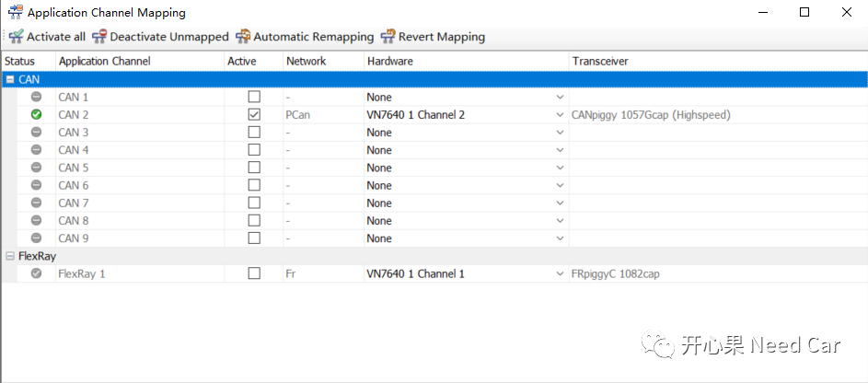Image resolution: width=868 pixels, height=383 pixels.
Task: Select the CAN 1 channel name
Action: pyautogui.click(x=74, y=98)
